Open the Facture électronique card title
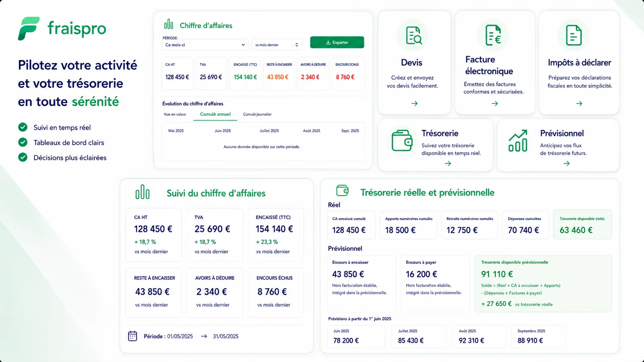 point(489,65)
